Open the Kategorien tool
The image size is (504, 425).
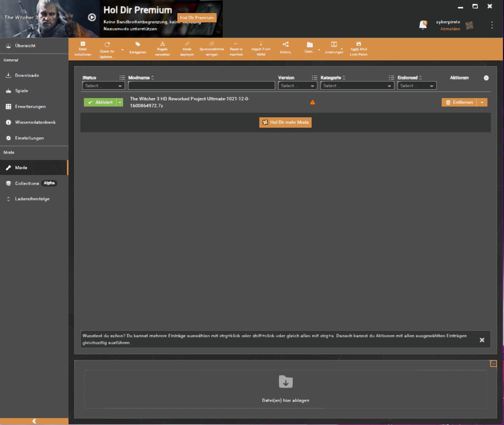[137, 48]
